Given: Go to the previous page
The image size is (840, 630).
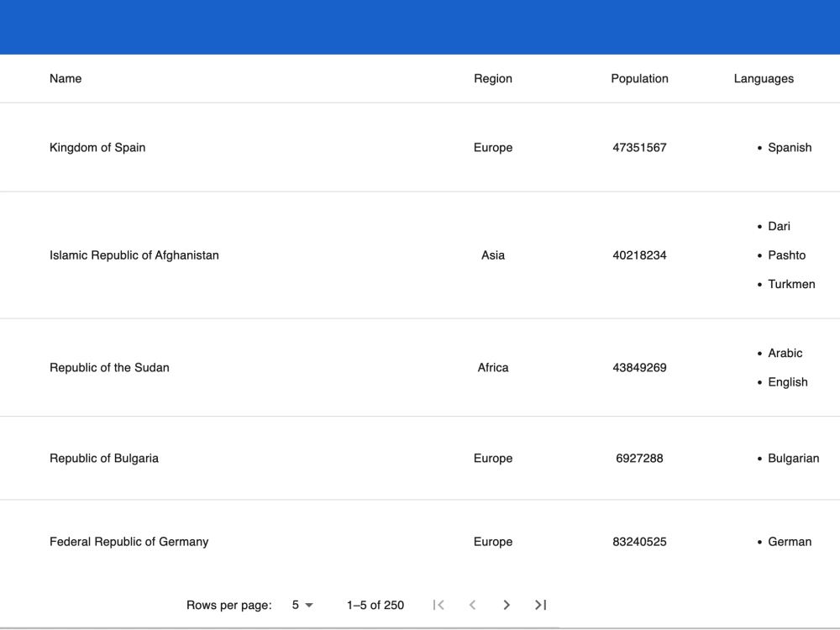Looking at the screenshot, I should (472, 605).
